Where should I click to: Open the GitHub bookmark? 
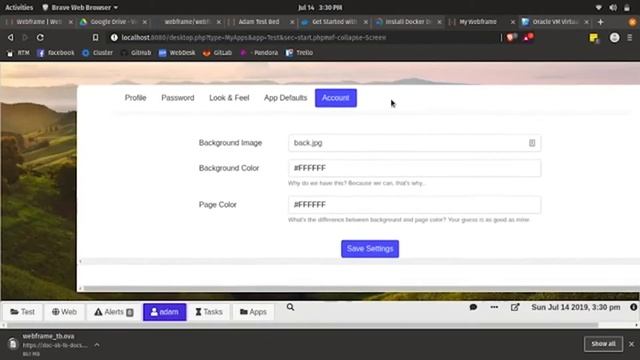coord(136,53)
